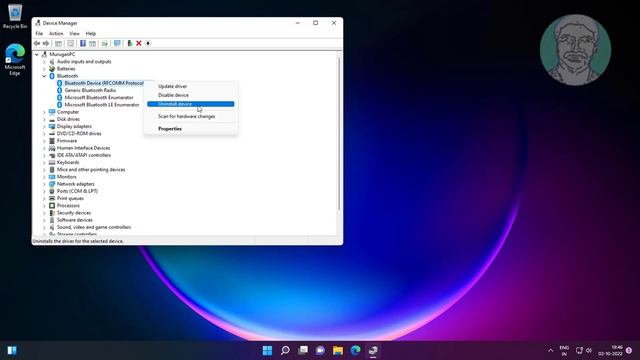640x360 pixels.
Task: Open the notification badge in system tray
Action: click(x=629, y=350)
